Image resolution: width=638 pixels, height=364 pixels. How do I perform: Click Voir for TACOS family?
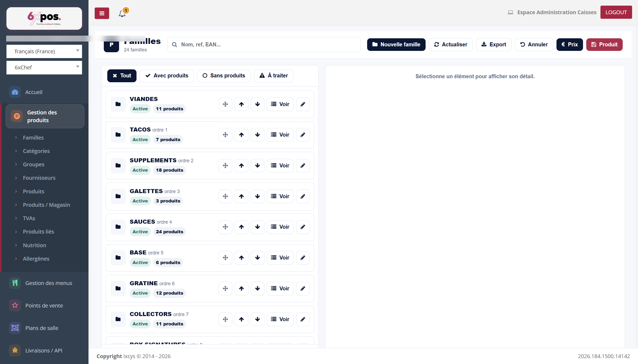[x=280, y=135]
